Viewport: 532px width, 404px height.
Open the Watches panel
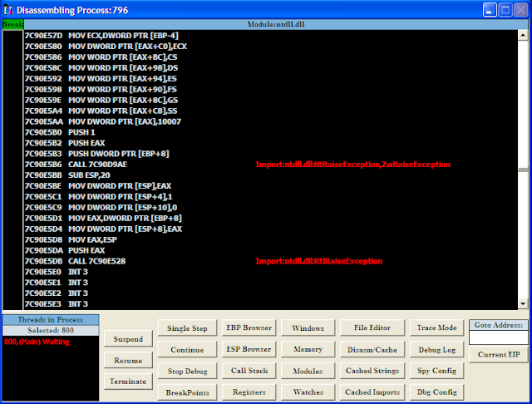(308, 392)
